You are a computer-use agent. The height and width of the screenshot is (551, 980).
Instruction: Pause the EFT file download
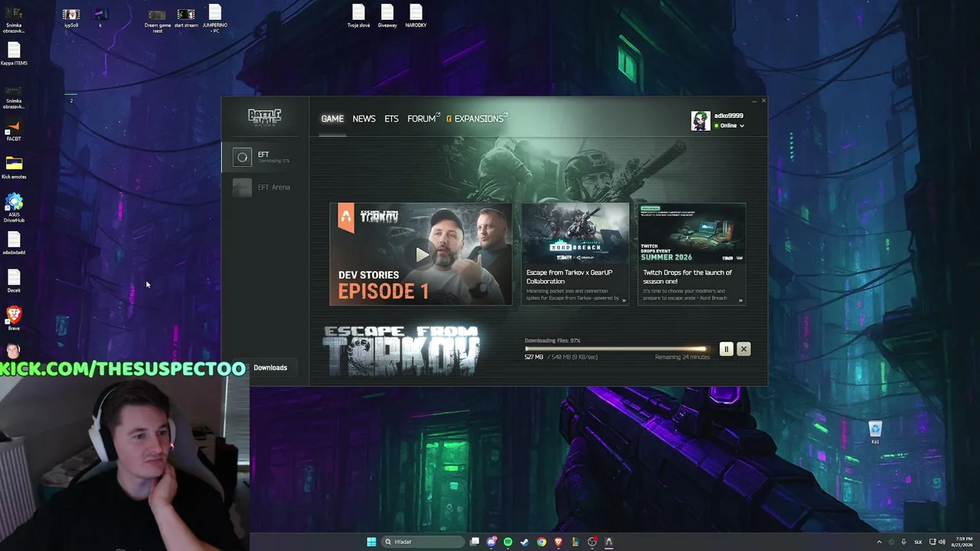(x=726, y=349)
